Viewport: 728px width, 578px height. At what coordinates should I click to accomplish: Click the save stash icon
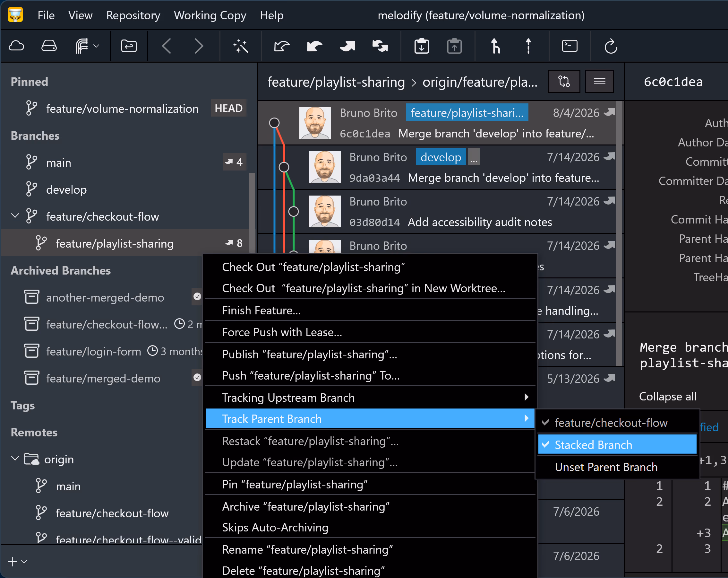422,46
